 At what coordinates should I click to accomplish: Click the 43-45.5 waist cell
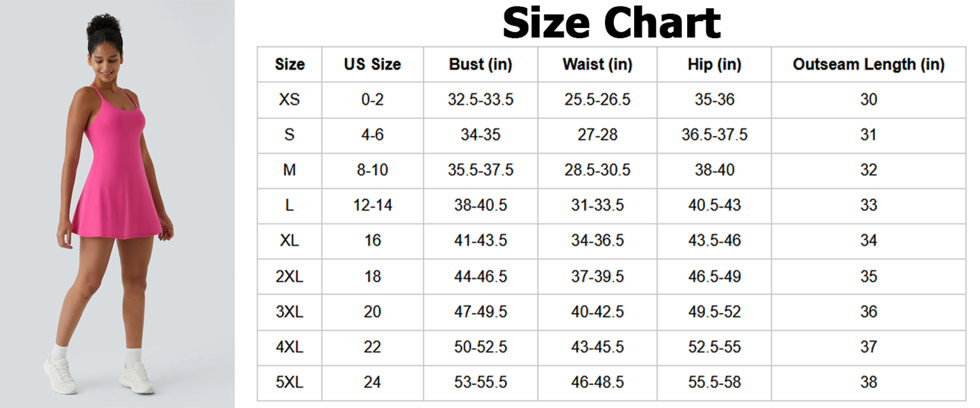coord(597,347)
